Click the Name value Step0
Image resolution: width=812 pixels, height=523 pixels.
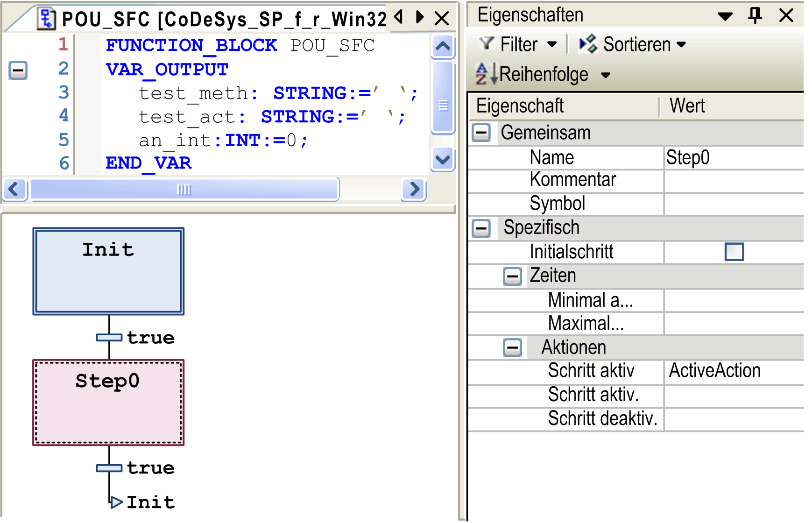686,157
